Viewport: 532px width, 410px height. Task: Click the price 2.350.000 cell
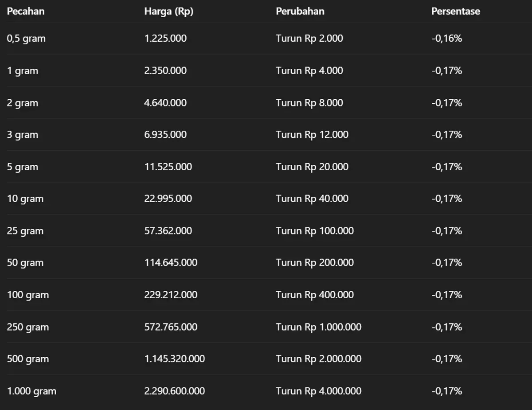[x=165, y=70]
